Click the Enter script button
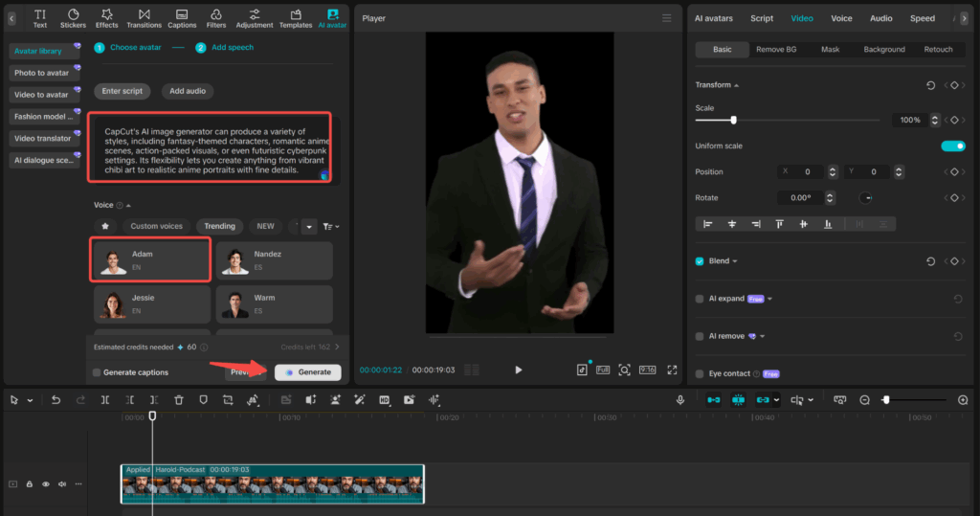The image size is (980, 516). (122, 91)
